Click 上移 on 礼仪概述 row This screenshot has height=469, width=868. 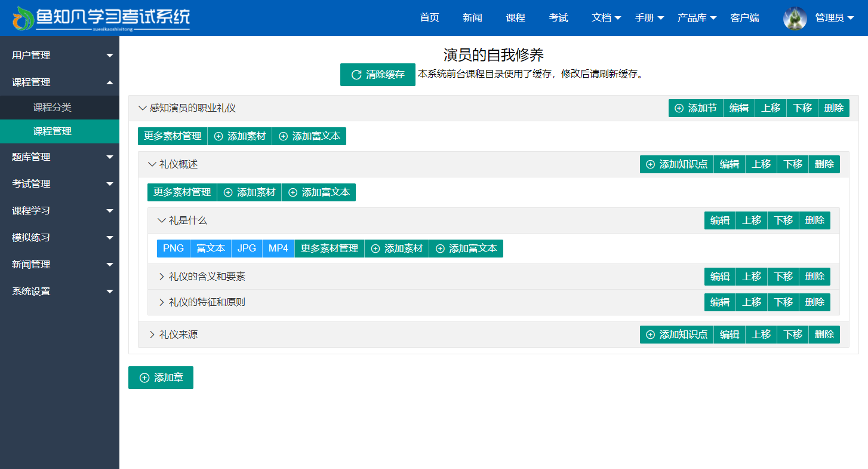(x=761, y=164)
